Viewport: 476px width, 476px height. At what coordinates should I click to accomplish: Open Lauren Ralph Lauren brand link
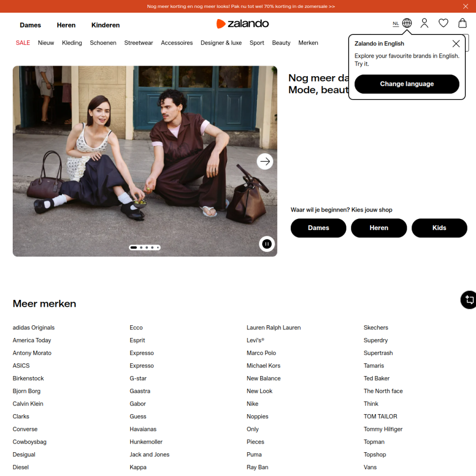273,327
